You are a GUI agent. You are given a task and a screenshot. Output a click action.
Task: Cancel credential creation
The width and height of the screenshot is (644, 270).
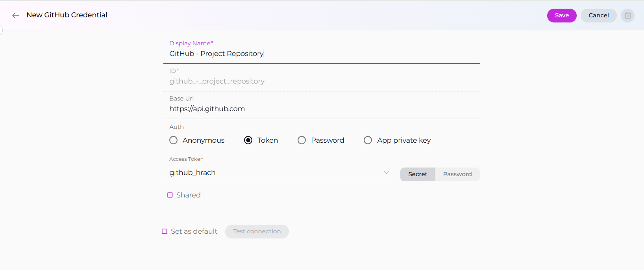pyautogui.click(x=598, y=15)
